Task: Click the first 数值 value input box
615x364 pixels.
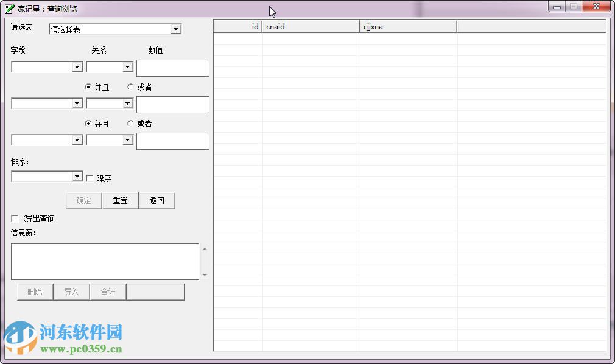Action: 172,68
